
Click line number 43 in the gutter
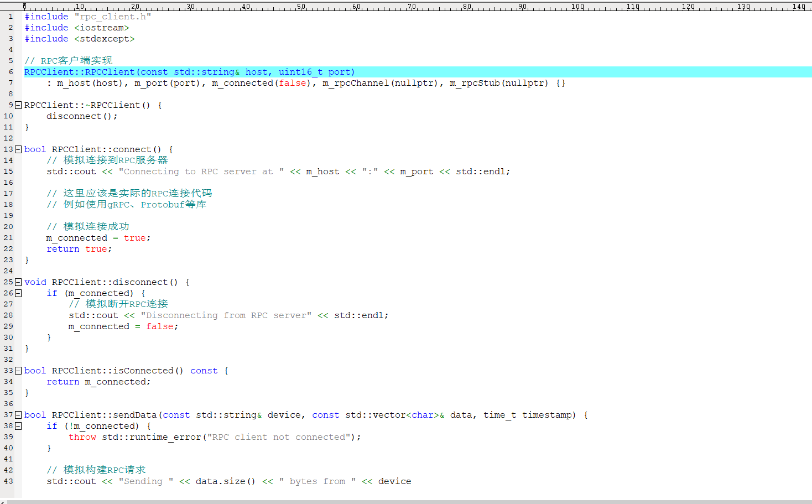(8, 481)
